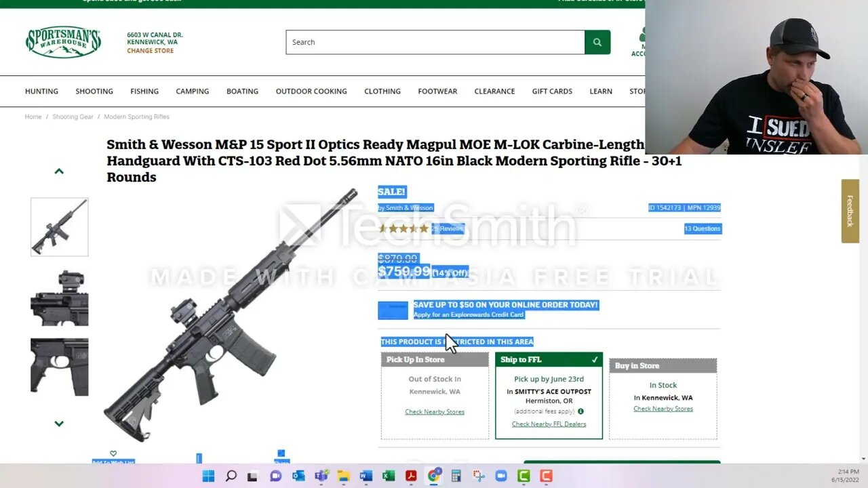Open the Reviews link by stars
The width and height of the screenshot is (868, 488).
pyautogui.click(x=448, y=229)
